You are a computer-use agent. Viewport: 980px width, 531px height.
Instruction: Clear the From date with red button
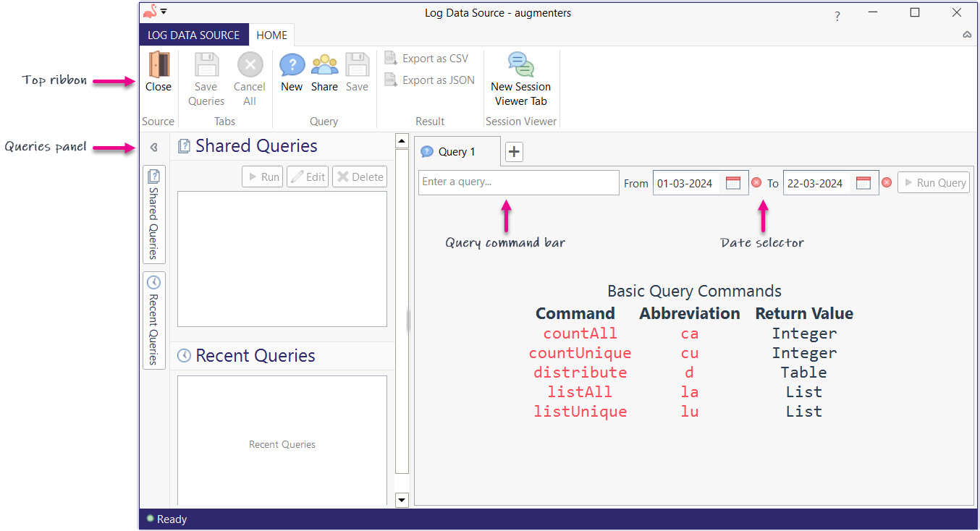click(x=756, y=183)
